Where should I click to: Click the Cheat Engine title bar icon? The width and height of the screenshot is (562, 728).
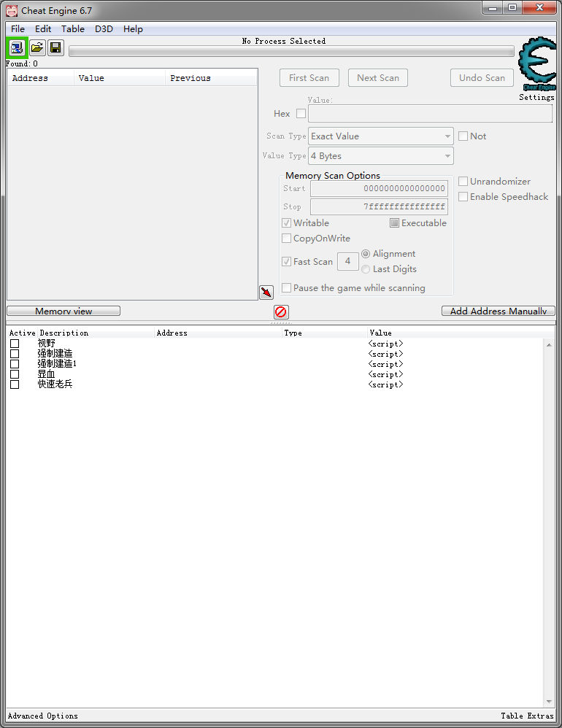click(12, 10)
